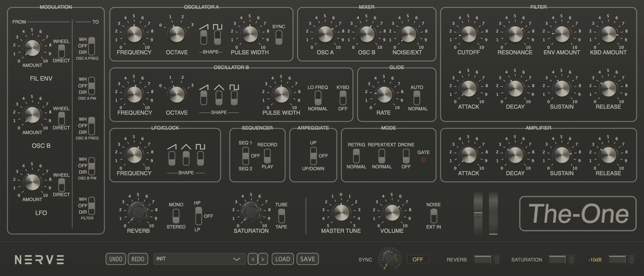Click the Filter KBD Amount knob
Image resolution: width=644 pixels, height=276 pixels.
608,34
